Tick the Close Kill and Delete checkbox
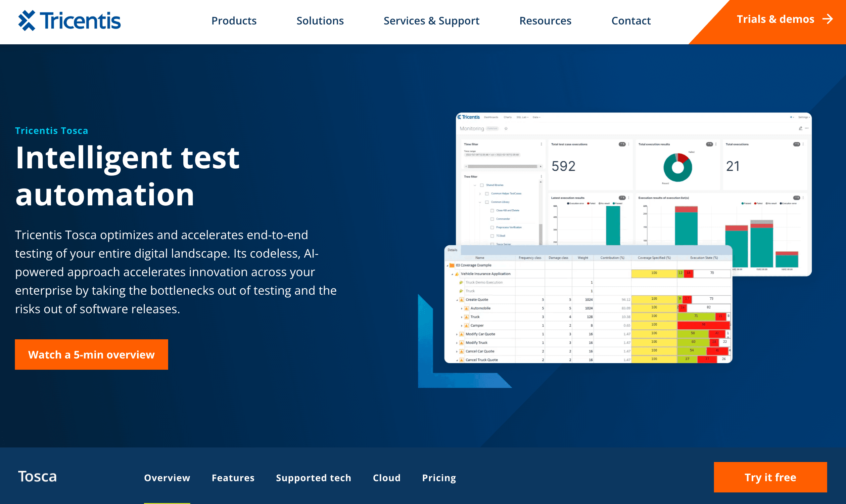This screenshot has width=846, height=504. pos(492,211)
